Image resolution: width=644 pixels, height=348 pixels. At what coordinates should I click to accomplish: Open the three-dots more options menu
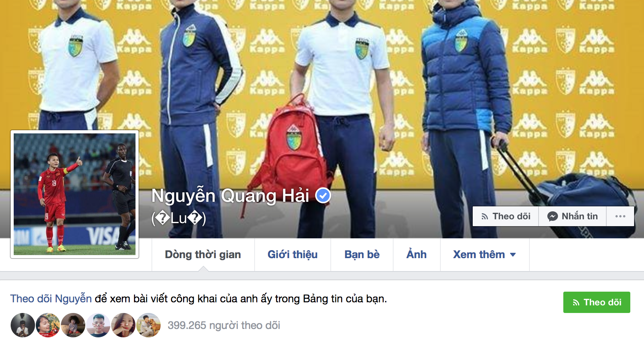(x=620, y=216)
